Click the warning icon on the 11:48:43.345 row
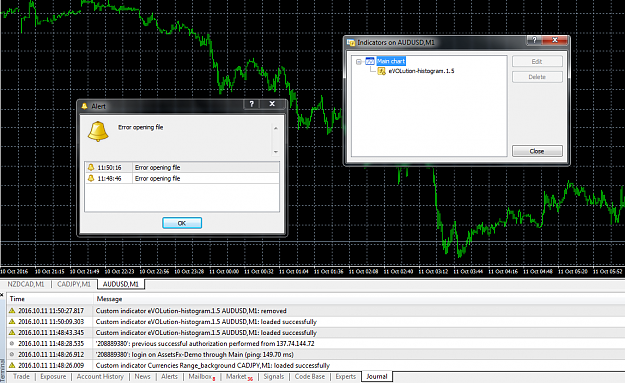The image size is (625, 383). [12, 332]
